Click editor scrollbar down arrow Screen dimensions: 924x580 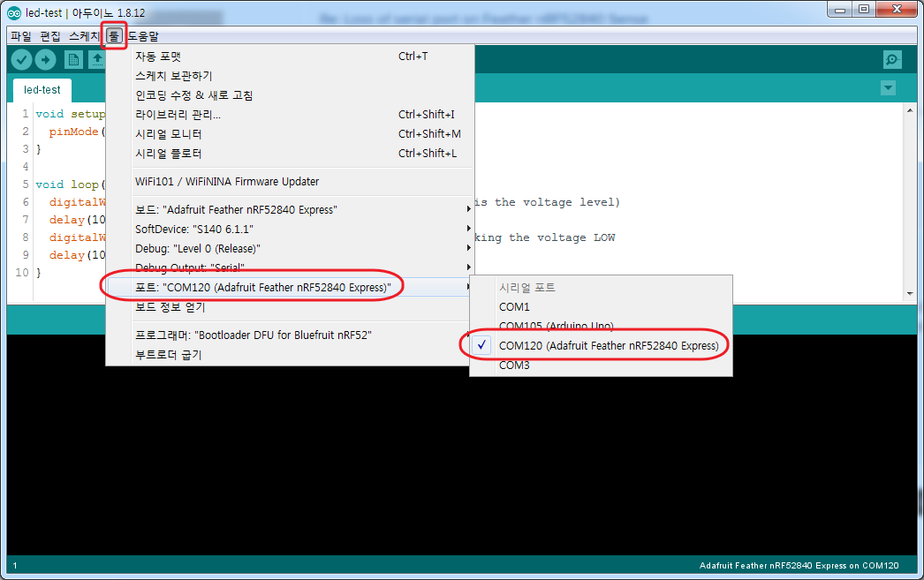pos(910,293)
